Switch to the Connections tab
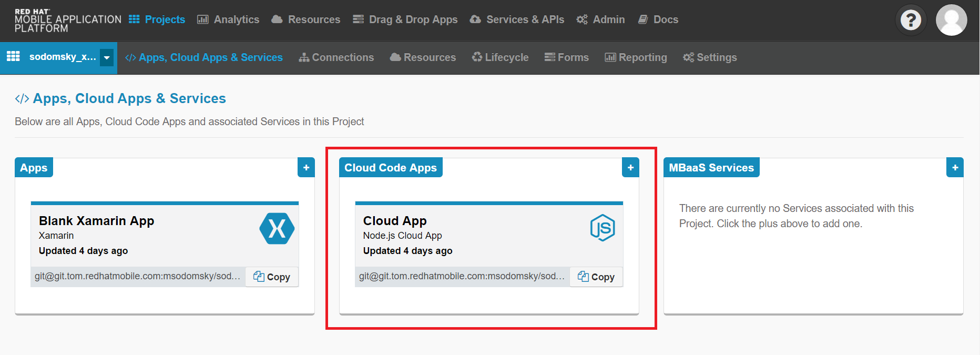980x355 pixels. click(336, 57)
